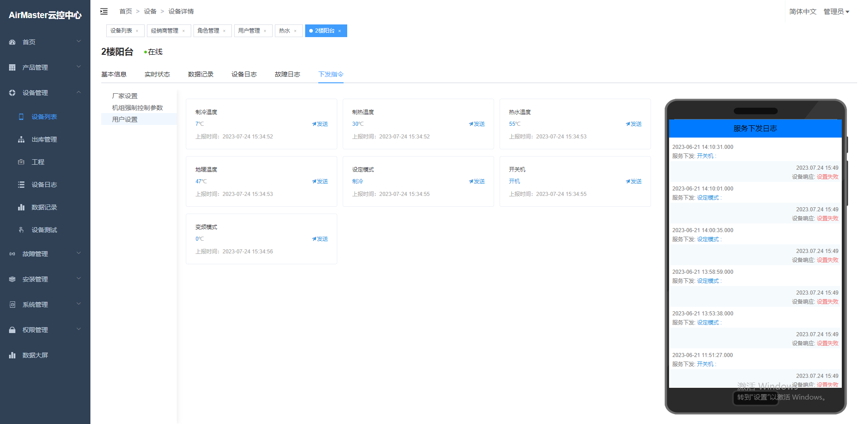Image resolution: width=868 pixels, height=424 pixels.
Task: Click the 产品管理 grid icon
Action: tap(12, 67)
